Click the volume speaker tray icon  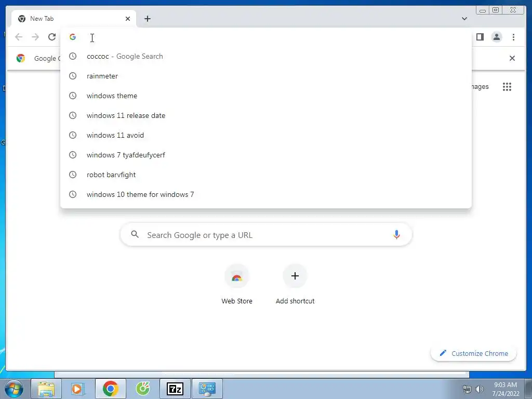coord(480,389)
